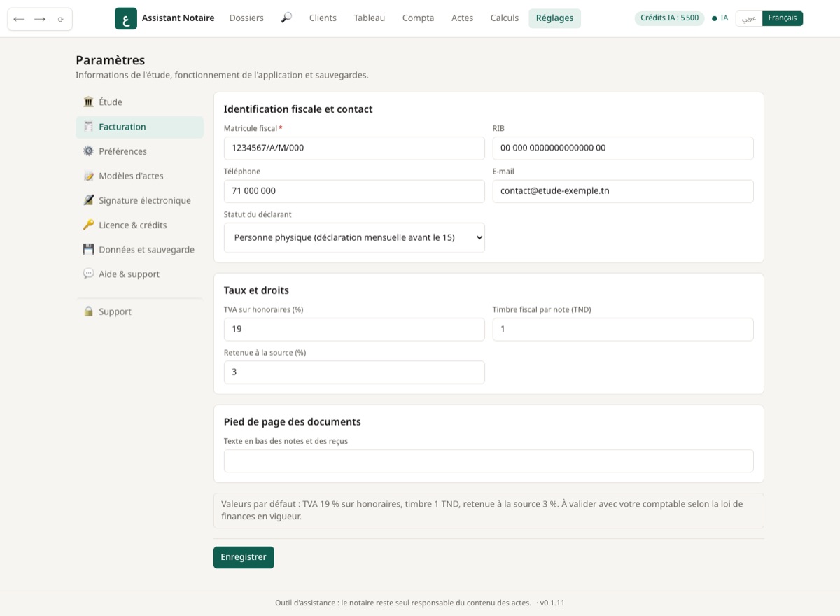The width and height of the screenshot is (840, 616).
Task: Open the Licence & crédits section
Action: click(x=139, y=225)
